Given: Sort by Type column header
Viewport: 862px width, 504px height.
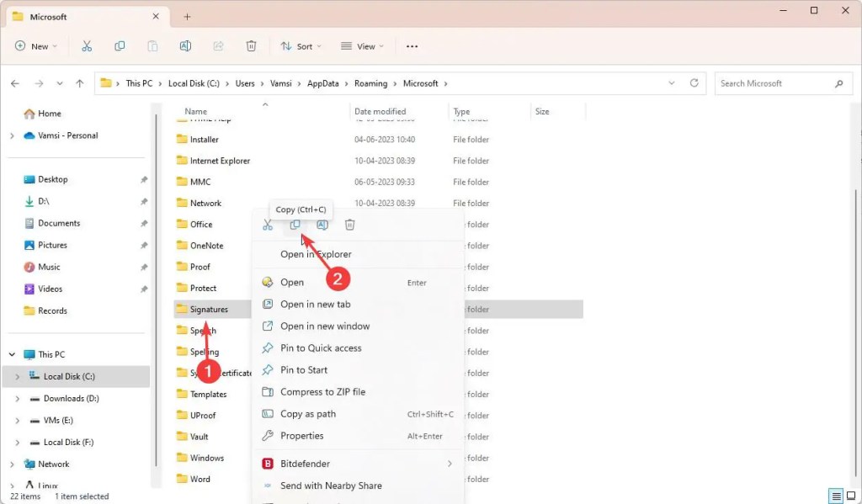Looking at the screenshot, I should click(461, 112).
